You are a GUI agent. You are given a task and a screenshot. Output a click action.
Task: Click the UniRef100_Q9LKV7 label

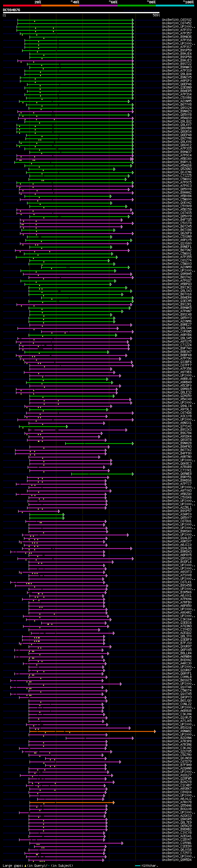[x=177, y=125]
